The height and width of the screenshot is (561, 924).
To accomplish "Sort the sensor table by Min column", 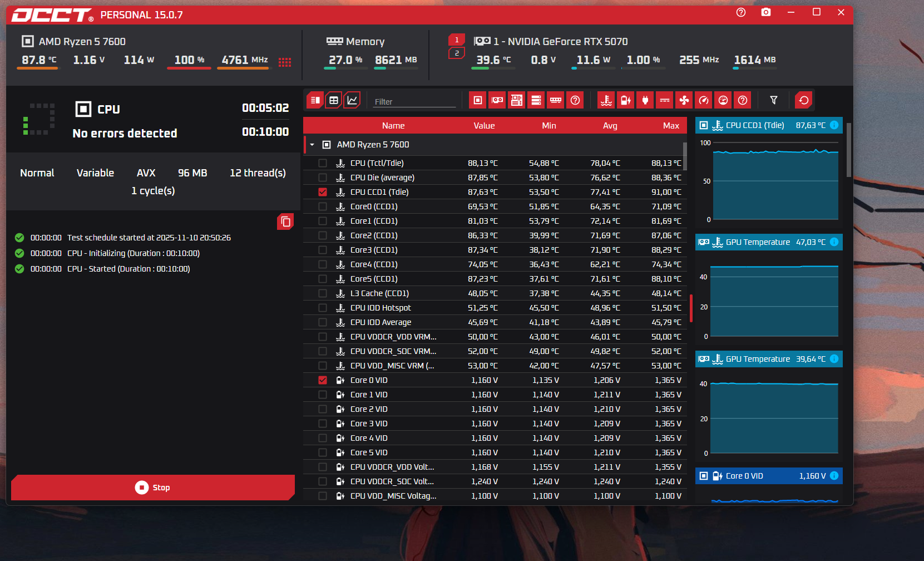I will (549, 126).
